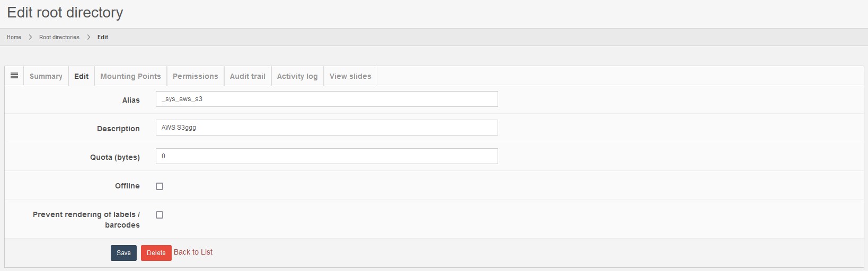Open the hamburger menu beside Summary tab
The width and height of the screenshot is (868, 271).
point(14,76)
